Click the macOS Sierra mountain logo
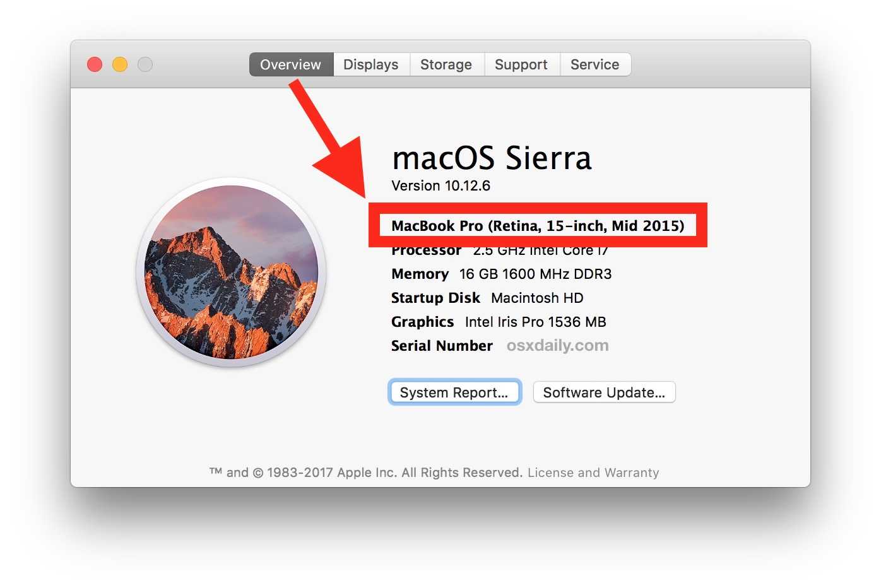Image resolution: width=881 pixels, height=588 pixels. [x=231, y=272]
